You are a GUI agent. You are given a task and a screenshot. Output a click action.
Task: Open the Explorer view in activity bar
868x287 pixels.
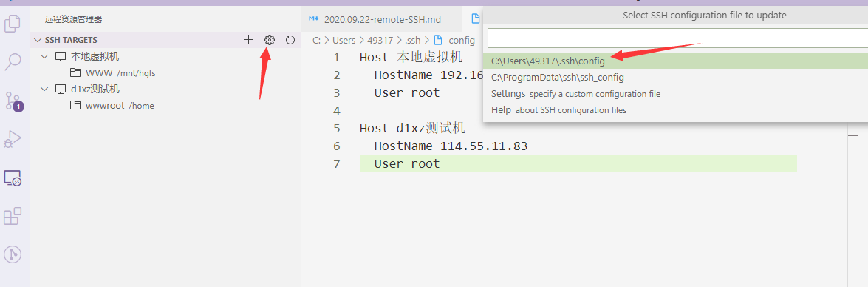13,24
